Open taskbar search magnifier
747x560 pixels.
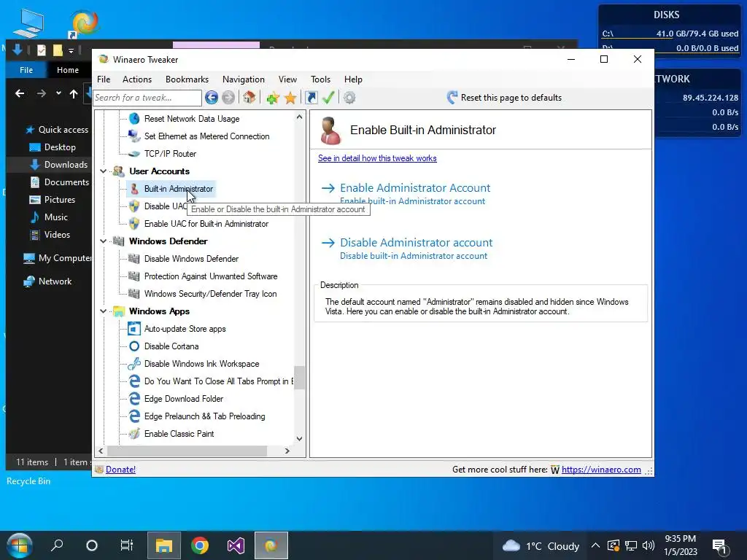[57, 545]
